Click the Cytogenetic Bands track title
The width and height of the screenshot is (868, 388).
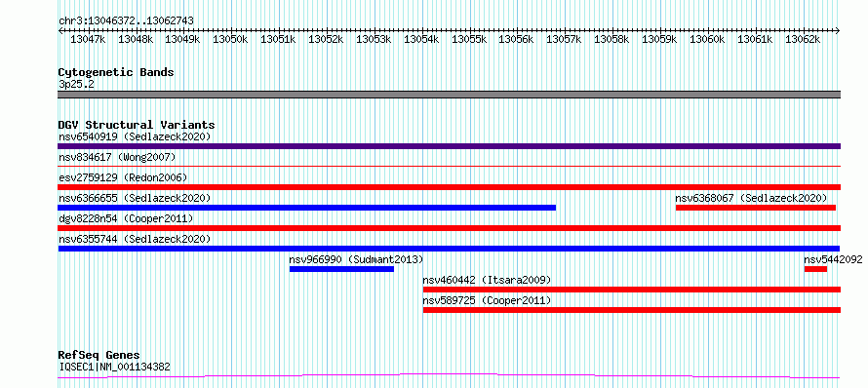[116, 72]
